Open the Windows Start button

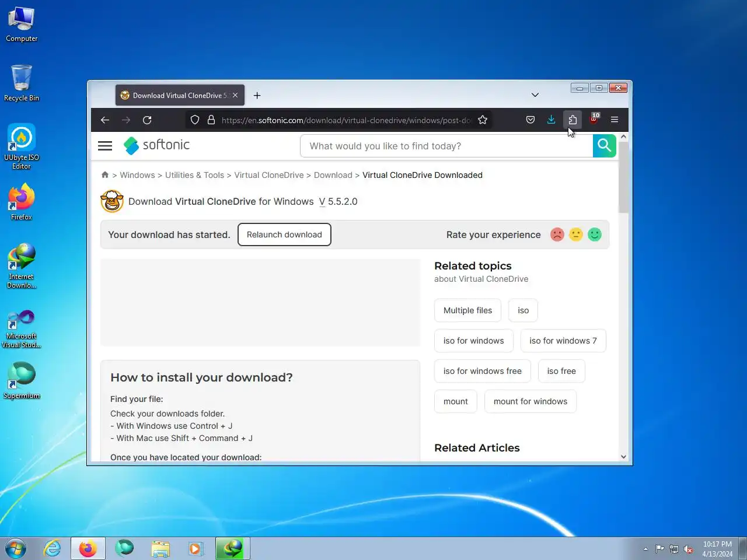point(16,548)
